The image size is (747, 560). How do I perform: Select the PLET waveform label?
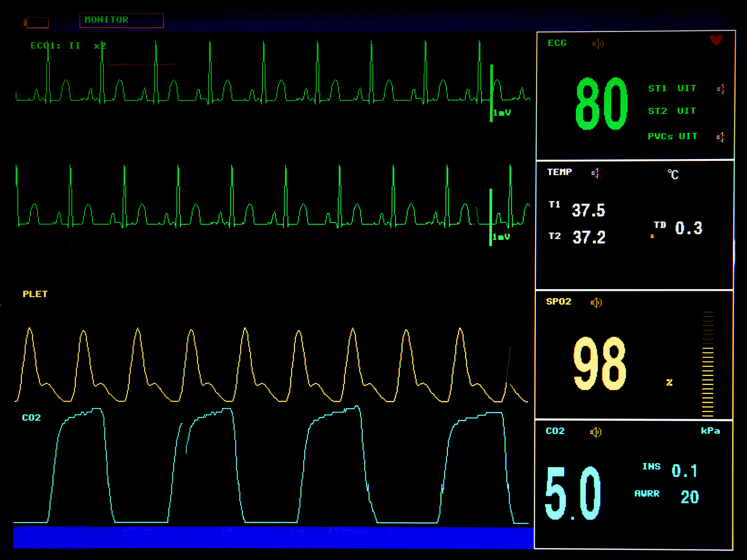pos(35,294)
